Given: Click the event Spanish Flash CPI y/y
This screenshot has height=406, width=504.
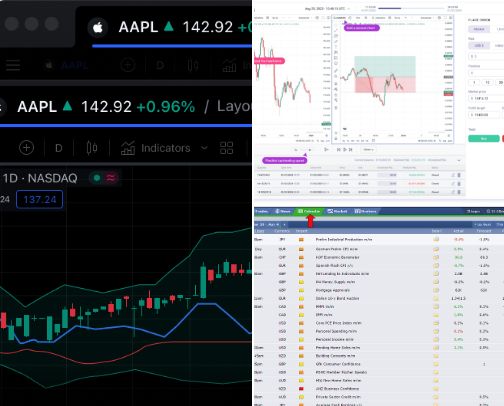Looking at the screenshot, I should [334, 266].
